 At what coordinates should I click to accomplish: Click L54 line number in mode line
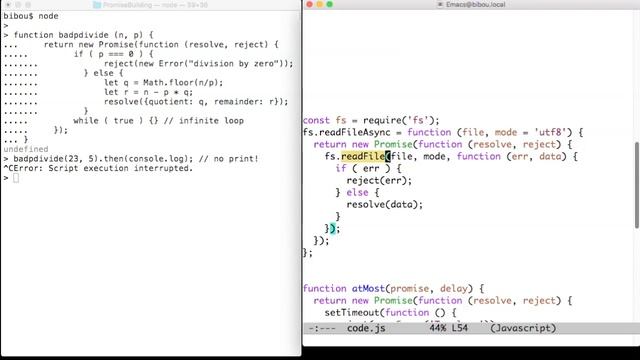click(x=459, y=328)
